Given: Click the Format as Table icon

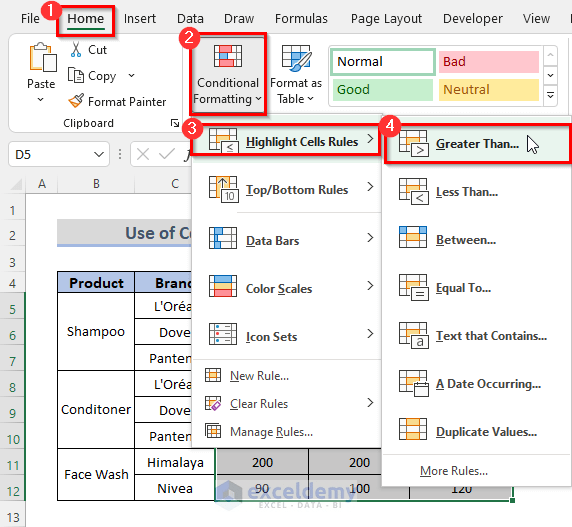Looking at the screenshot, I should click(x=297, y=58).
